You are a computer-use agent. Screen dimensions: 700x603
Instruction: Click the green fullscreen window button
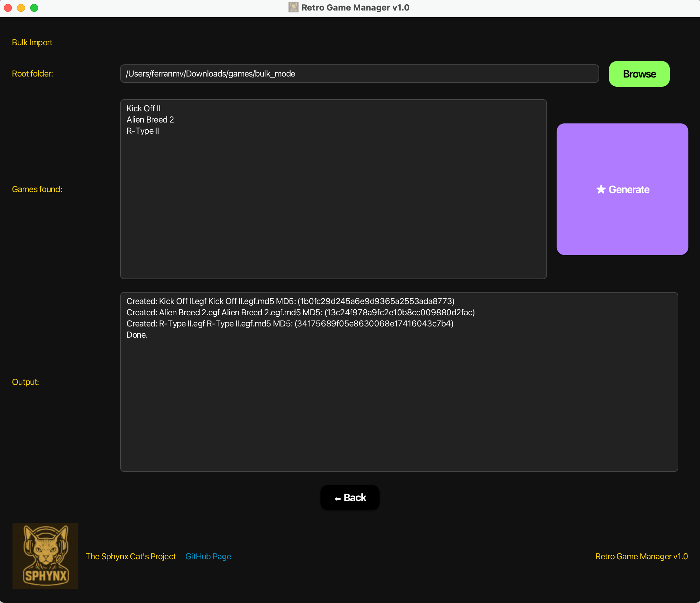pos(34,8)
